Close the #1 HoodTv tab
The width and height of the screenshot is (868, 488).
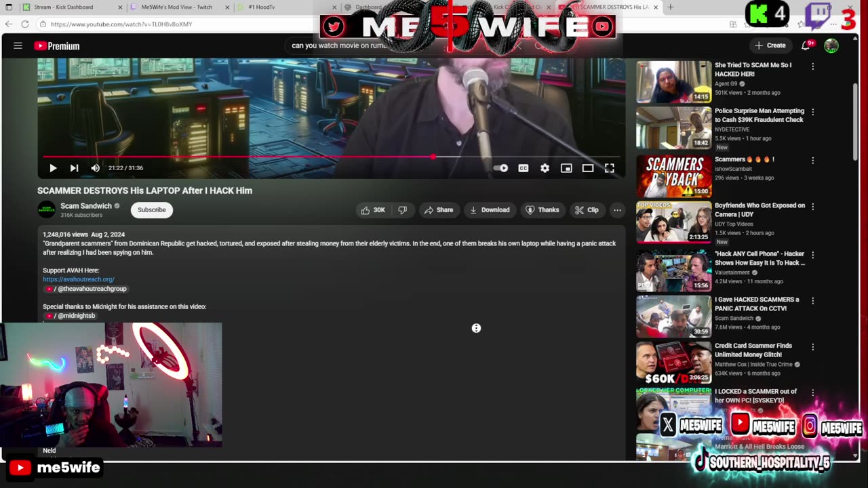click(334, 7)
